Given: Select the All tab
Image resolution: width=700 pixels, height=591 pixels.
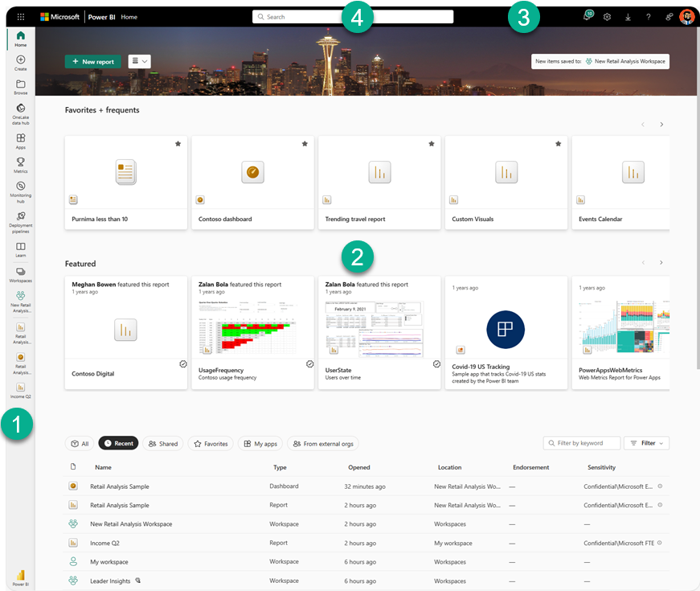Looking at the screenshot, I should click(80, 444).
